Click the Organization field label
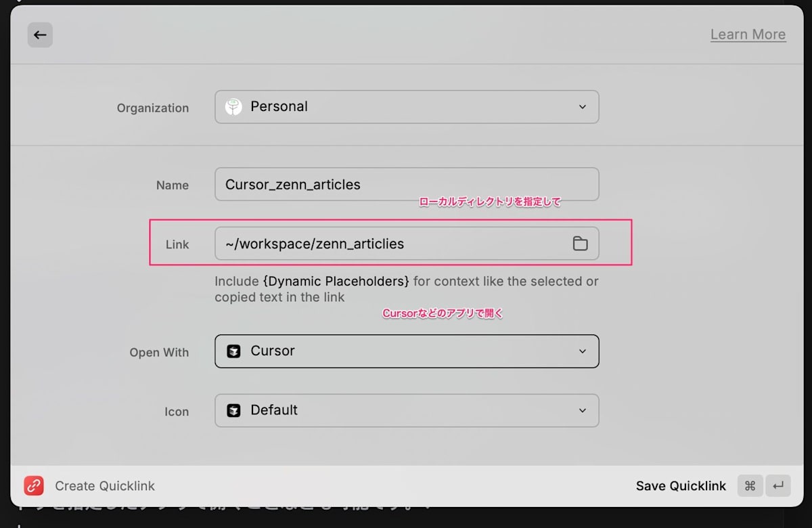 [x=153, y=108]
